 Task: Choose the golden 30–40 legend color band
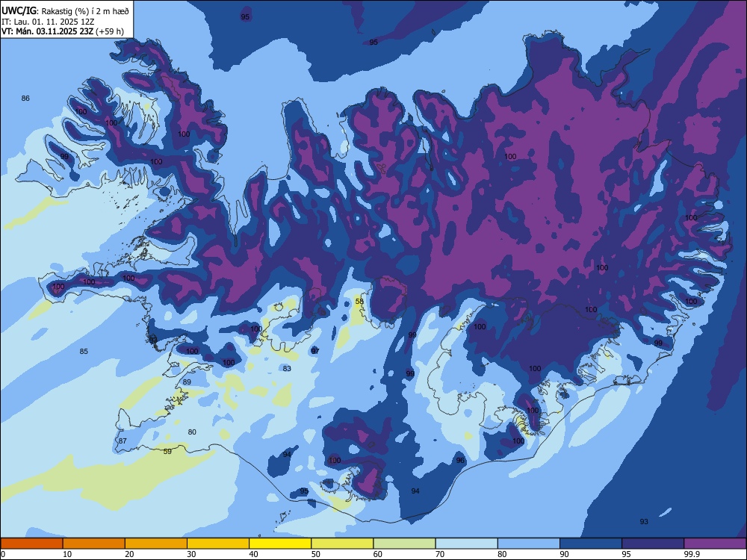218,544
